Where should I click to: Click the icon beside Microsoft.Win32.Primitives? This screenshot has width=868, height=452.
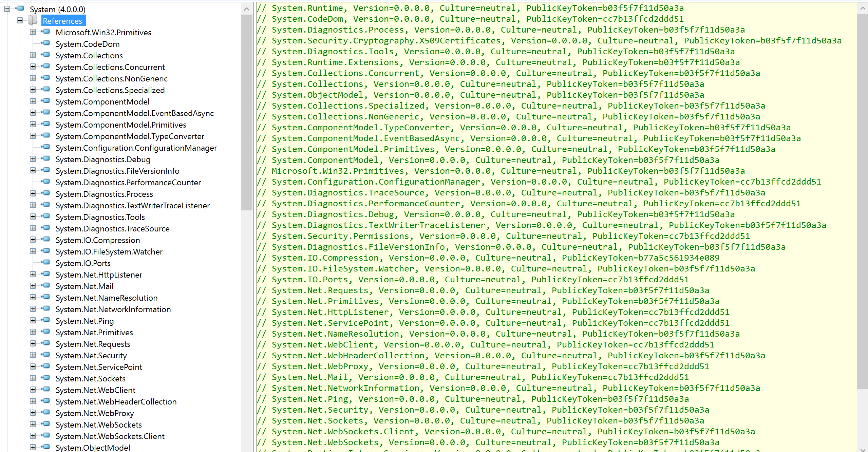tap(46, 32)
